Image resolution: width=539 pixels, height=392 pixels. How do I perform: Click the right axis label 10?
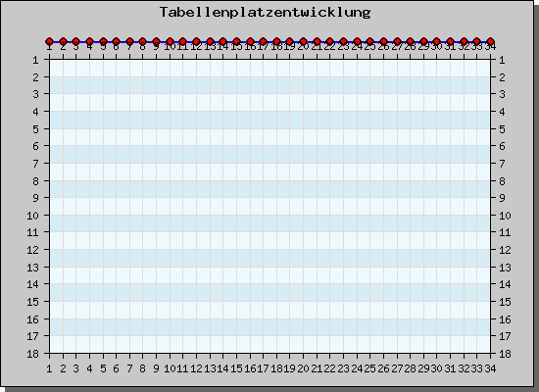tap(505, 216)
